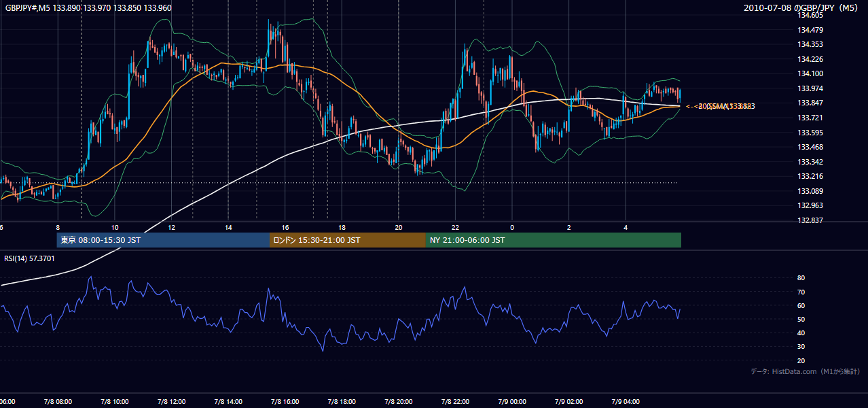Click the bottom time label 7/8 14:00
Image resolution: width=868 pixels, height=408 pixels.
pyautogui.click(x=228, y=402)
